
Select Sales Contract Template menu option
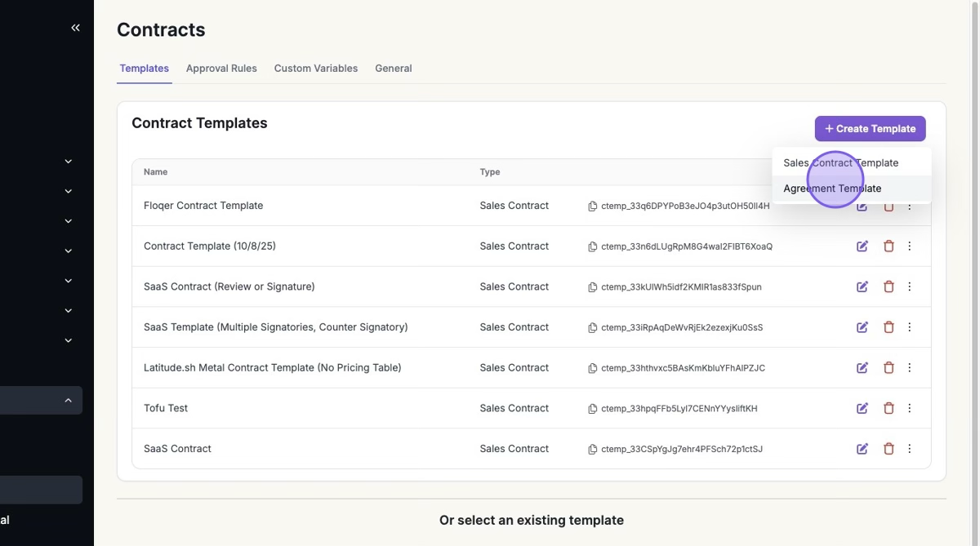tap(840, 163)
